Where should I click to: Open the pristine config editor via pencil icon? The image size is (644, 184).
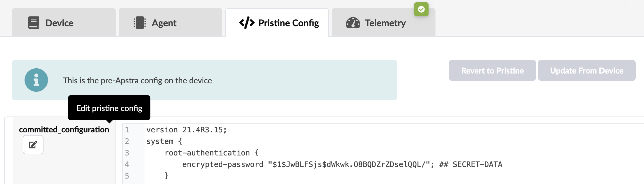(x=33, y=145)
